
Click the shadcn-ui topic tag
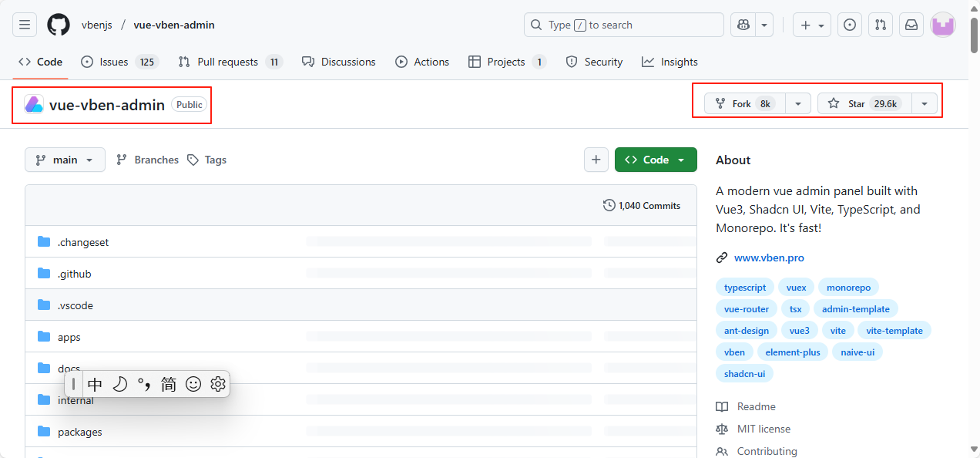(744, 374)
